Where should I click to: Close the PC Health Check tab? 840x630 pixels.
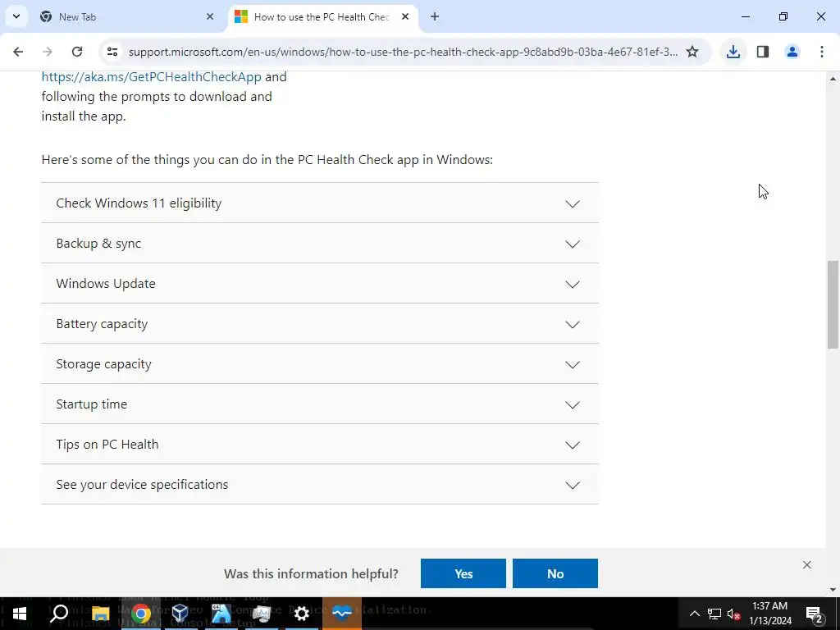(x=405, y=16)
